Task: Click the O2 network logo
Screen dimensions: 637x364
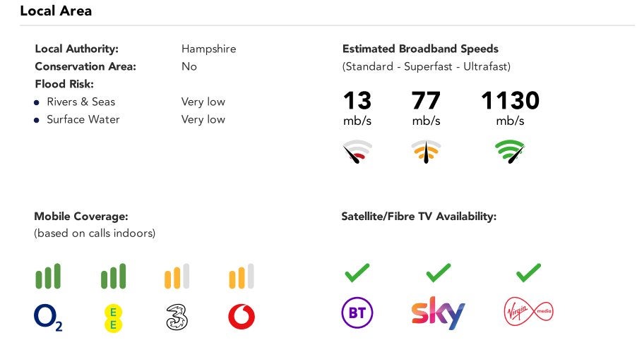Action: 48,317
